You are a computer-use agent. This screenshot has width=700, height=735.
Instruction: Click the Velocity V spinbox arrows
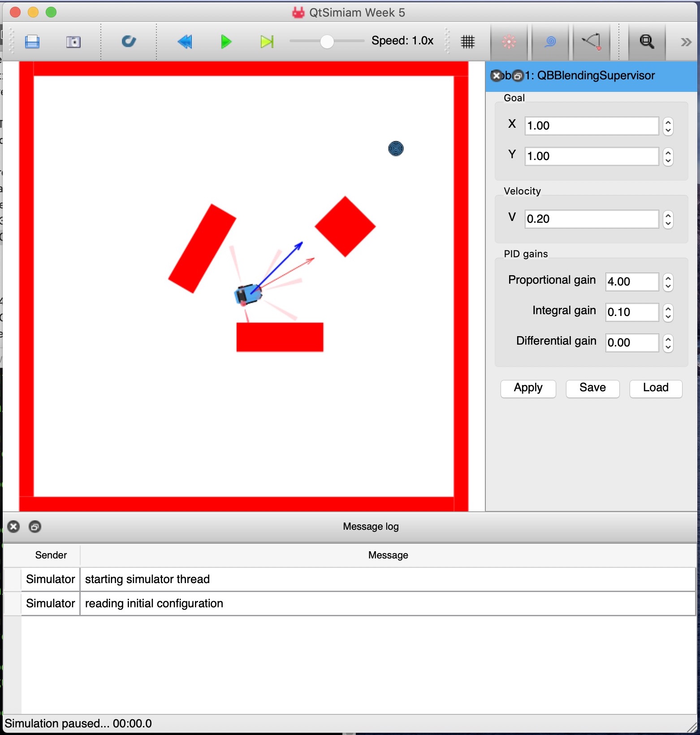pyautogui.click(x=668, y=219)
